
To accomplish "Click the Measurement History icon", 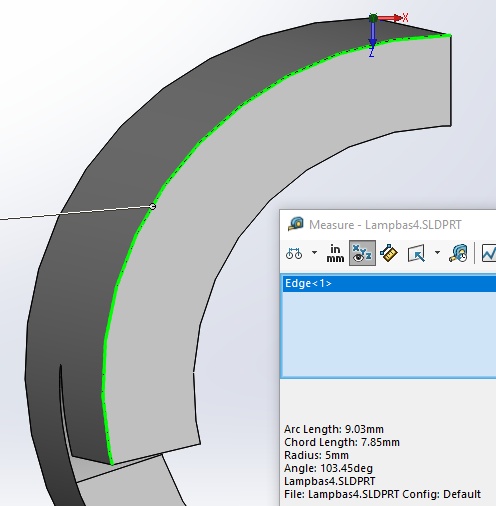I will click(458, 253).
